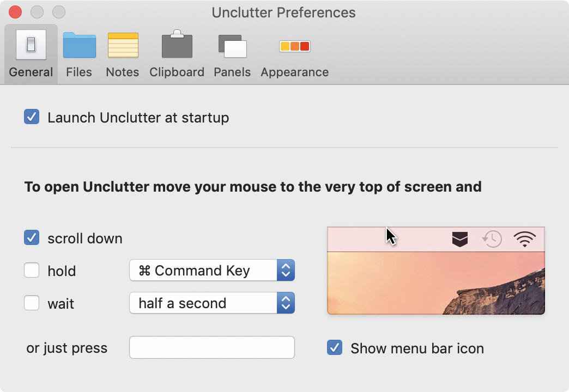Click the Time Machine clock icon in the preview
569x392 pixels.
pyautogui.click(x=492, y=239)
